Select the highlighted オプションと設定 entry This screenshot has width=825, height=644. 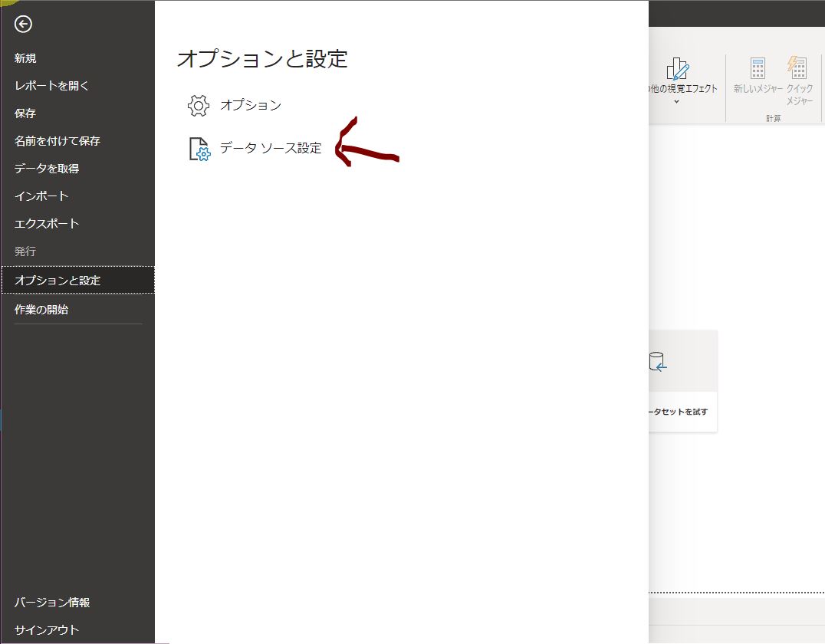coord(58,281)
